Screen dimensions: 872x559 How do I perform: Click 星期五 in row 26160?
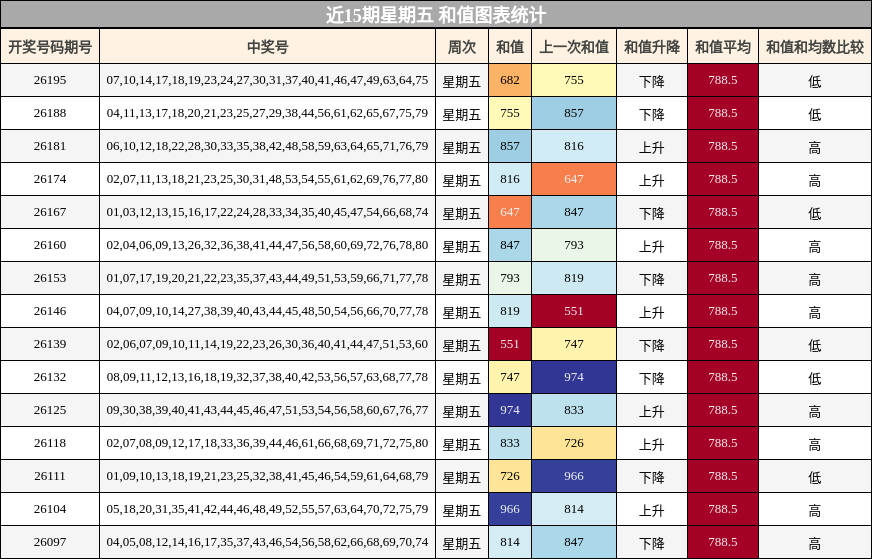point(462,246)
